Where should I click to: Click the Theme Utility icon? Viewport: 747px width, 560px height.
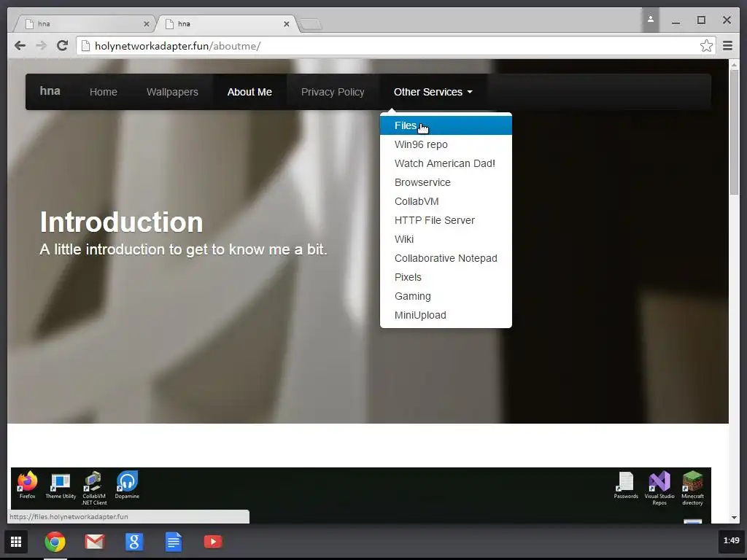61,486
